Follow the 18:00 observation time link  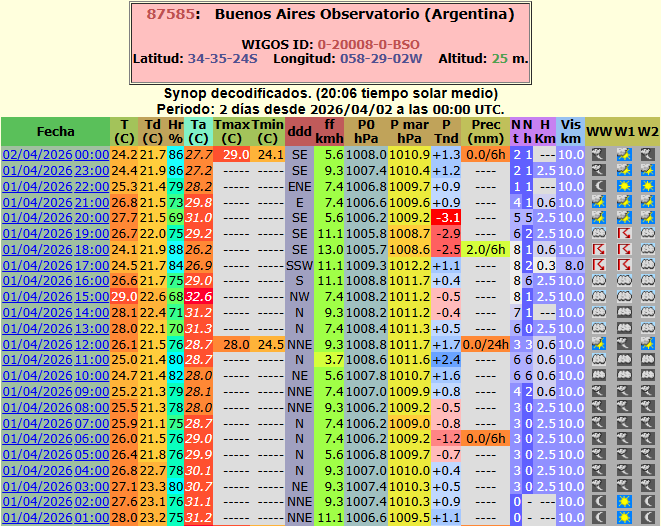click(92, 250)
